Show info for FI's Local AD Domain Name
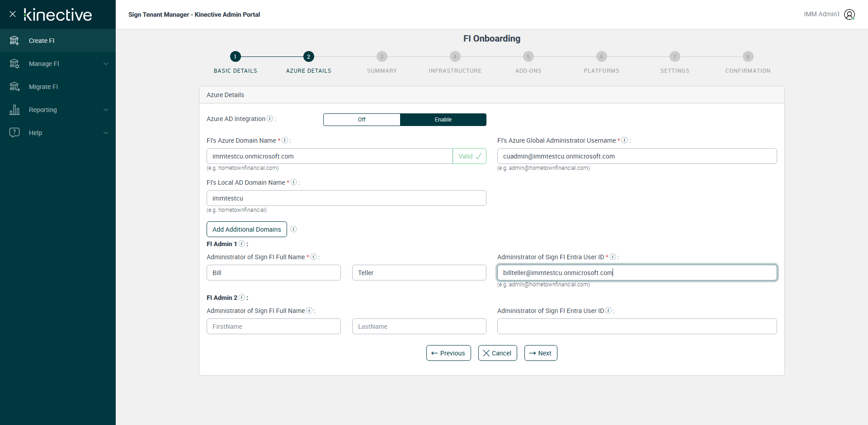This screenshot has height=425, width=868. pyautogui.click(x=293, y=182)
